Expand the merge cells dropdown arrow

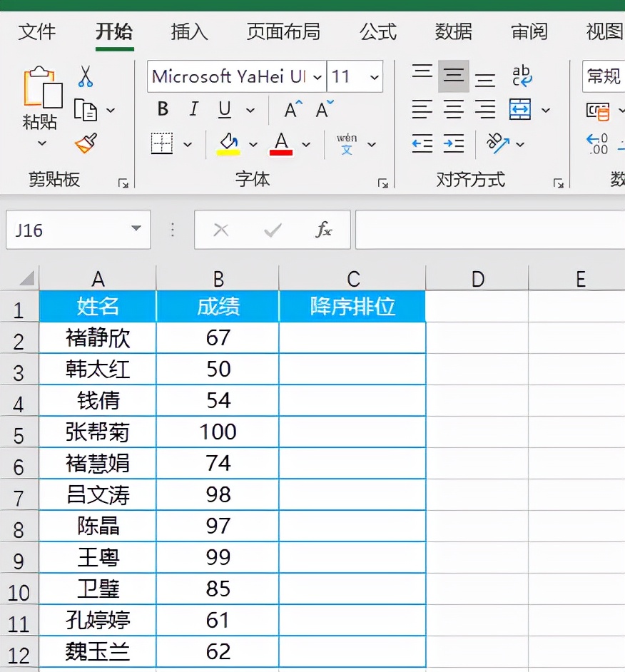[x=546, y=110]
